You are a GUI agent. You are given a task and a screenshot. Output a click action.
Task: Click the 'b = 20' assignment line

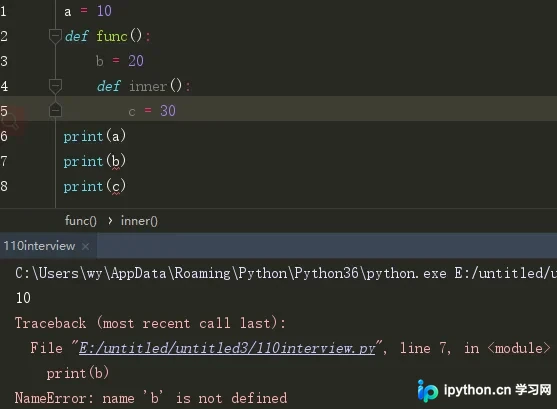point(120,61)
